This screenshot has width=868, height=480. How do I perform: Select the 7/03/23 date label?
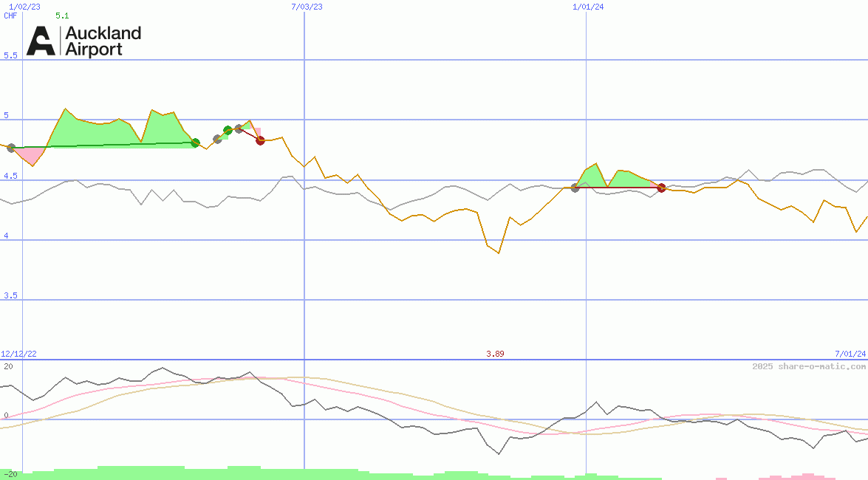[307, 7]
